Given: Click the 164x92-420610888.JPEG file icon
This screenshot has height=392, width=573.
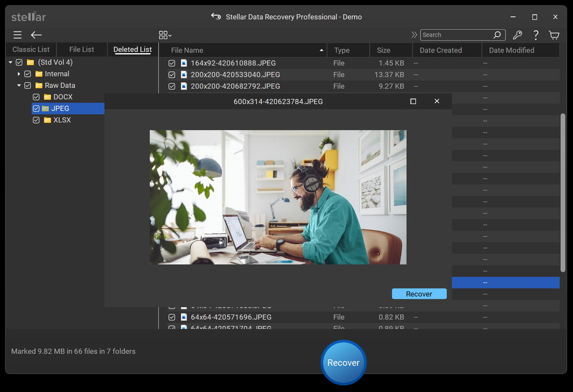Looking at the screenshot, I should coord(184,63).
